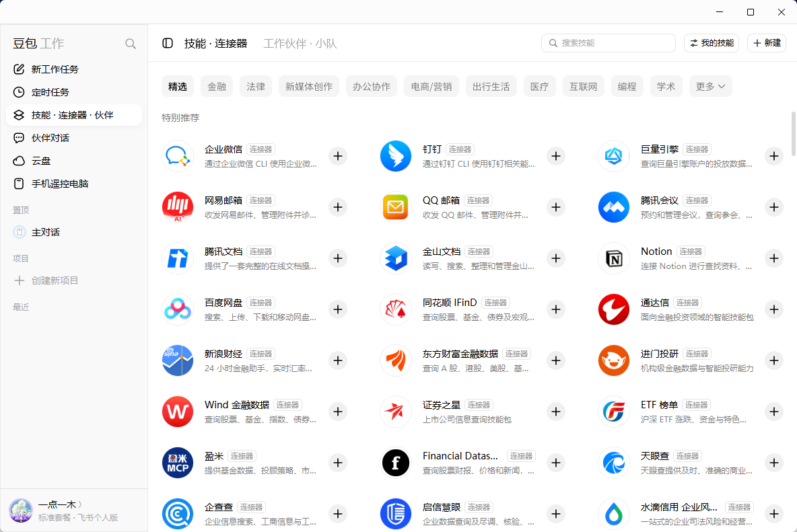Image resolution: width=797 pixels, height=532 pixels.
Task: Click the 腾讯文档 connector logo
Action: (x=178, y=258)
